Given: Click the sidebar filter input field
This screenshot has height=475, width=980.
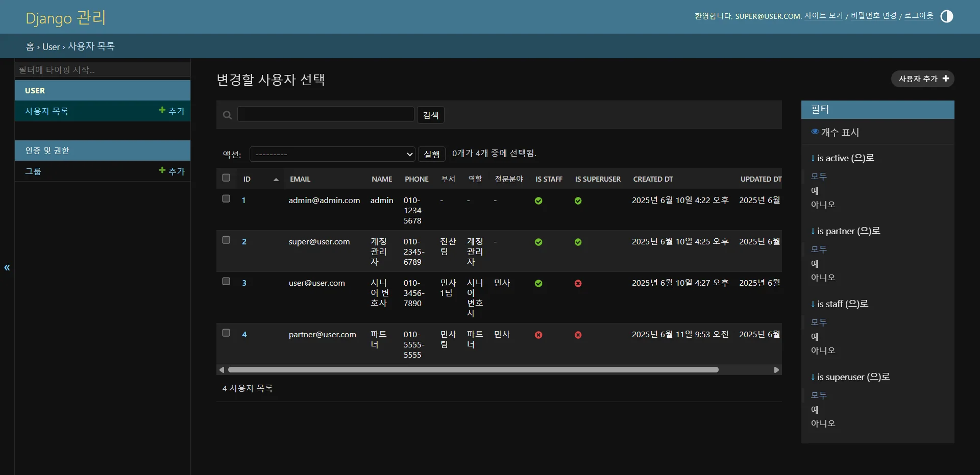Looking at the screenshot, I should [103, 69].
